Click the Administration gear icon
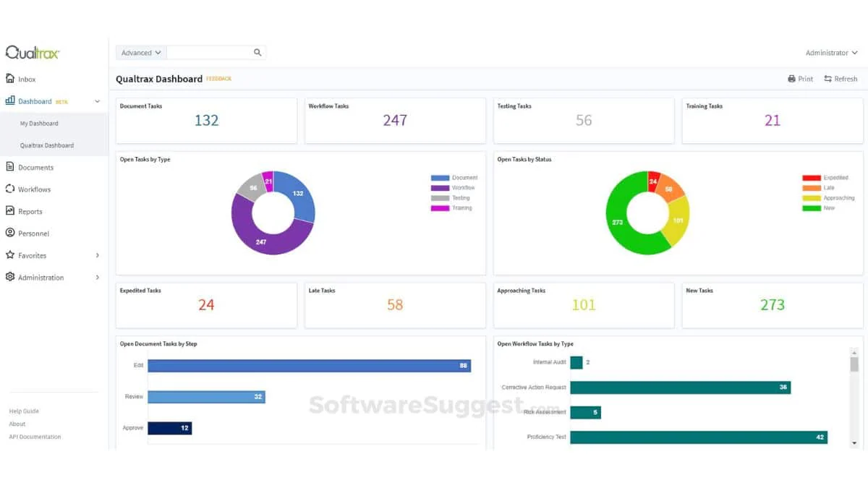 click(10, 277)
